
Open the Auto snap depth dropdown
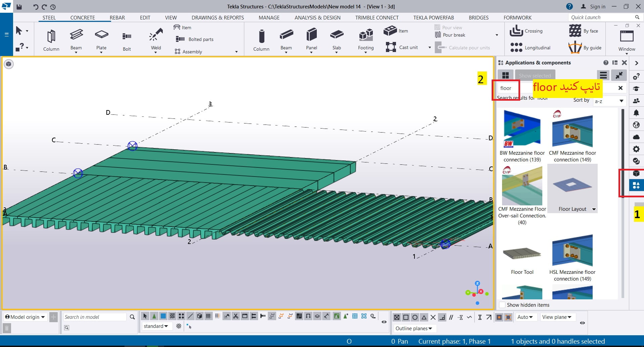[526, 317]
